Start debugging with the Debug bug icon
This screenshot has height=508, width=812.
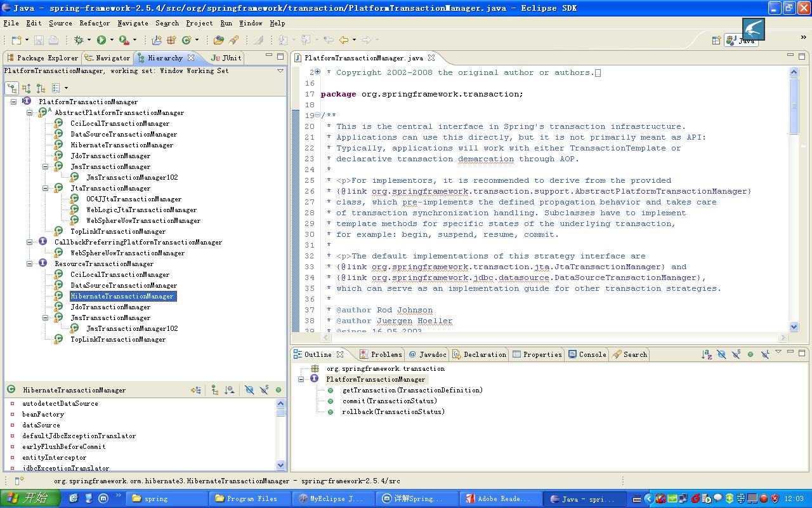coord(79,40)
